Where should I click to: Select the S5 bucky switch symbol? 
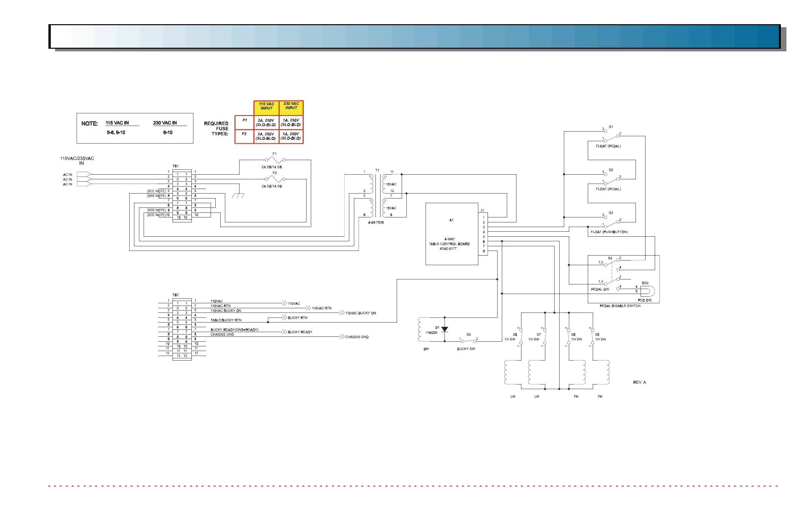pyautogui.click(x=468, y=341)
